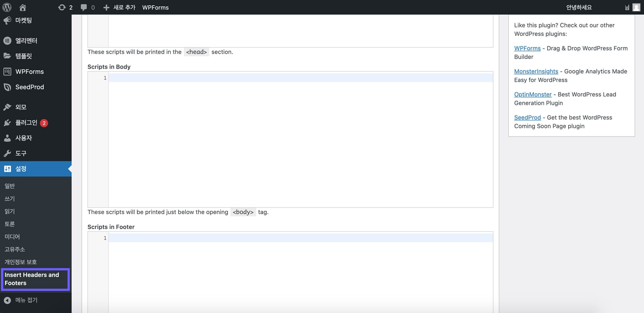
Task: Go to 개인정보 보호 settings submenu
Action: coord(20,262)
